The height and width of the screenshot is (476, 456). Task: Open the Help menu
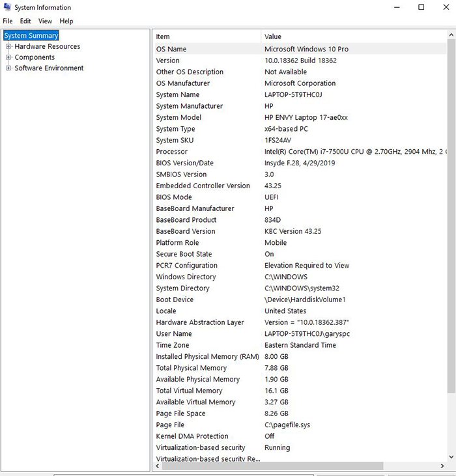click(66, 21)
